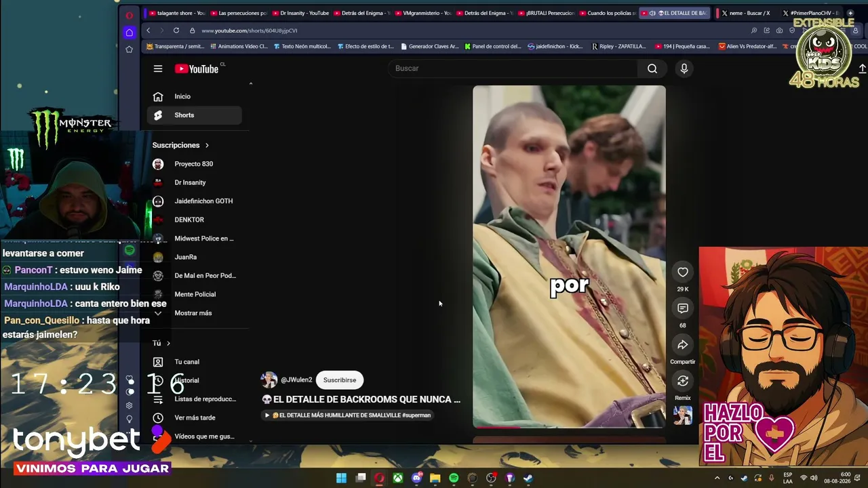868x488 pixels.
Task: Open Dr Insanity subscription channel
Action: click(195, 182)
